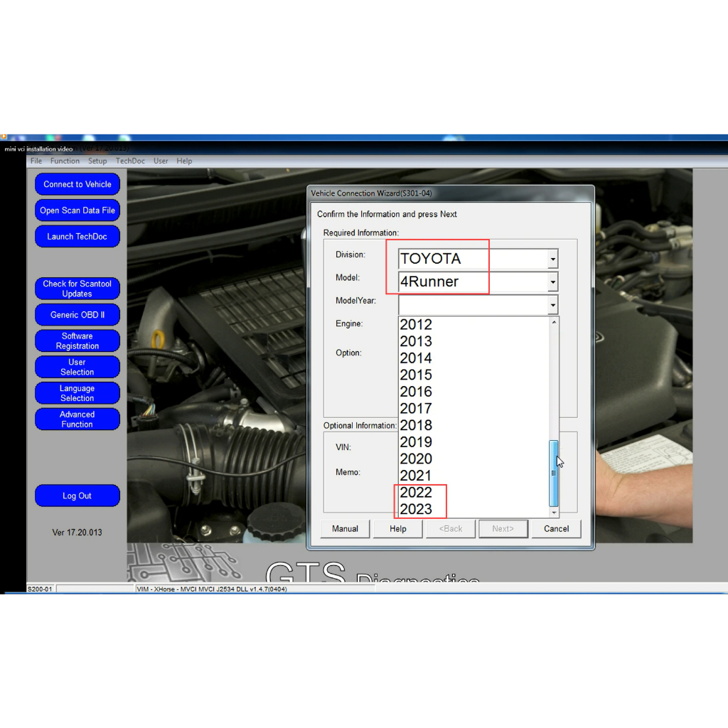Open Software Registration
Viewport: 728px width, 728px height.
coord(77,341)
